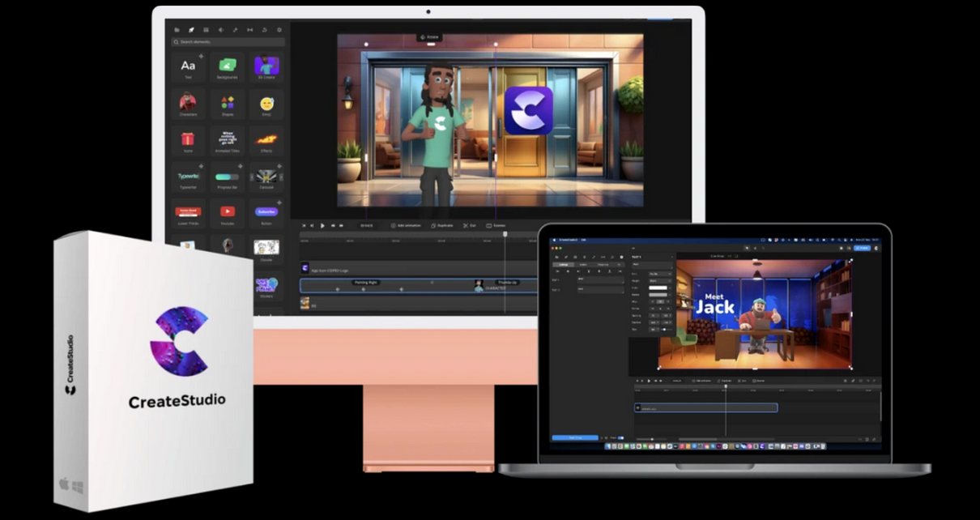Add the Progress Bar element
980x520 pixels.
coord(228,177)
